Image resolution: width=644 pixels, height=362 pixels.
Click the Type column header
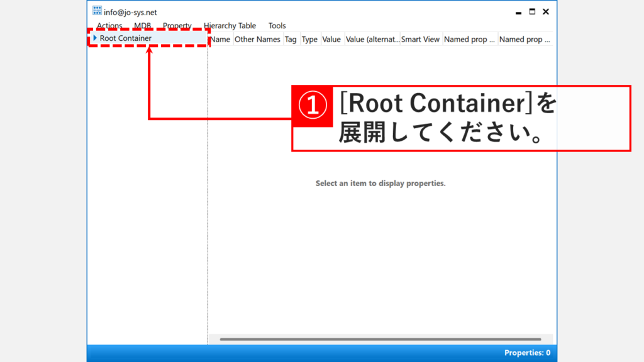[309, 39]
